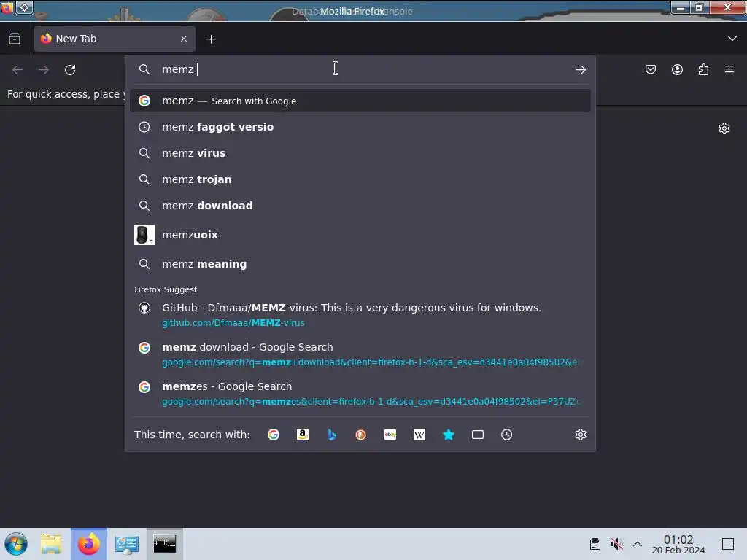
Task: Open GitHub Dfmaaa/MEMZ-virus suggestion
Action: pos(360,315)
